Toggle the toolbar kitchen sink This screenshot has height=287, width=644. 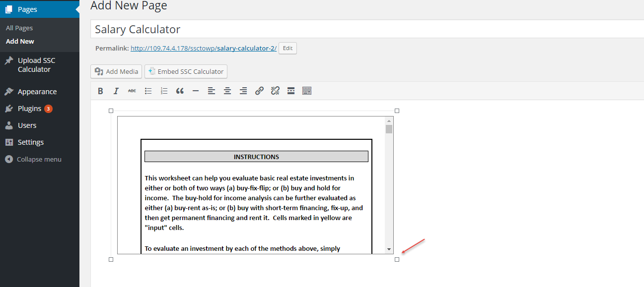[307, 91]
